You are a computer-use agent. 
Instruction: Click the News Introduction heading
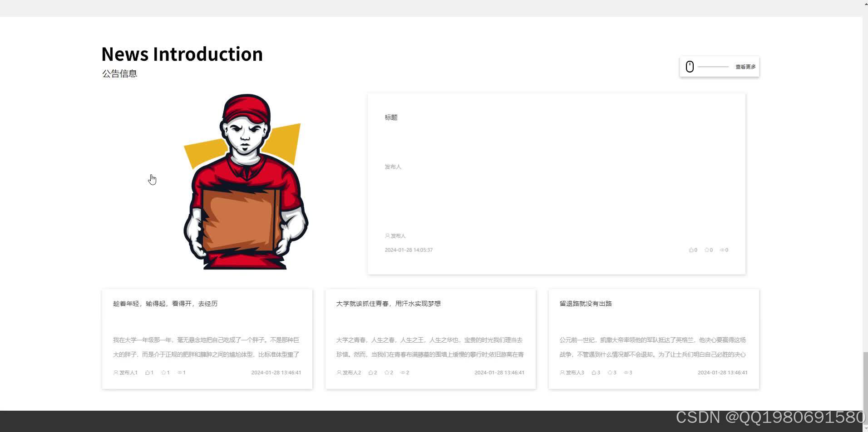182,54
